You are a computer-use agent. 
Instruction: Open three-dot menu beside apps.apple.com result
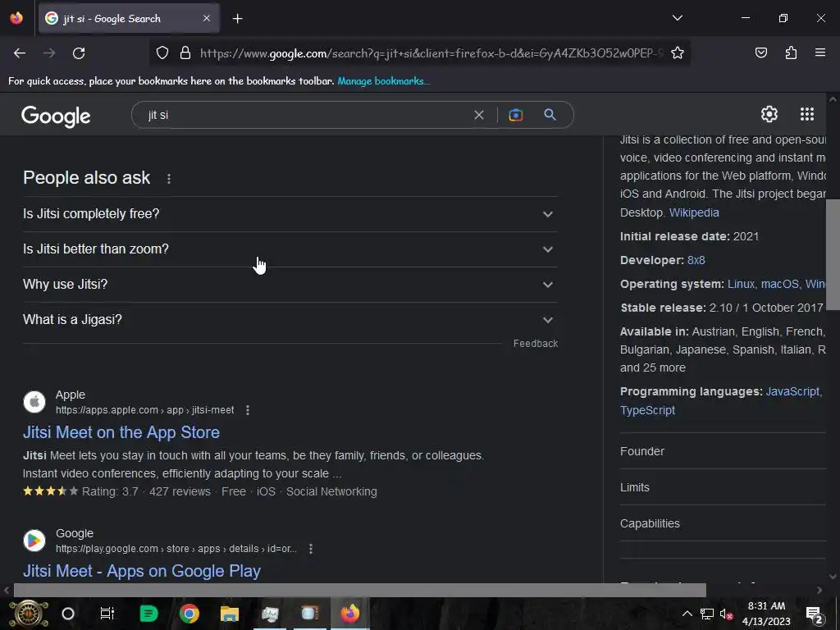point(248,410)
